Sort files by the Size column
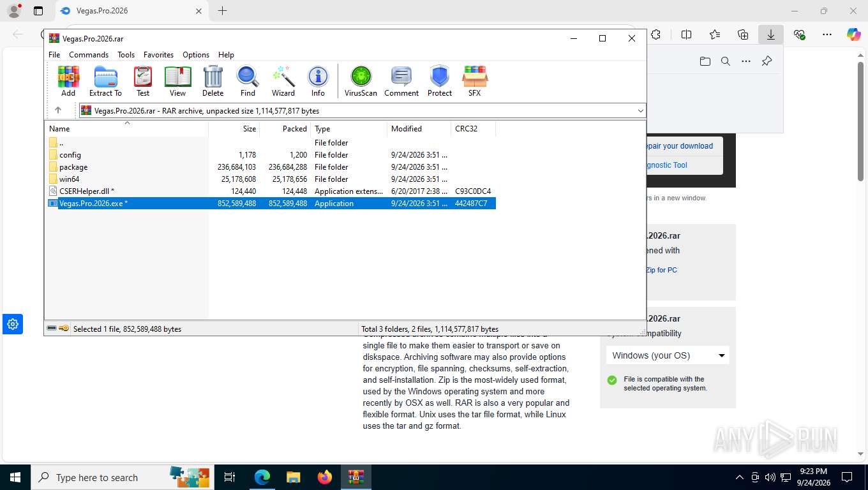 234,128
